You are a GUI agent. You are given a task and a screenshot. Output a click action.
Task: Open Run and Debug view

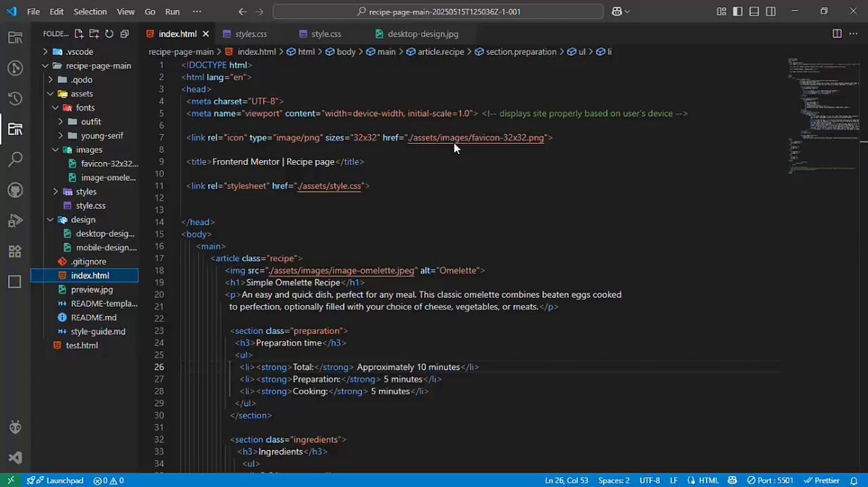(x=14, y=221)
